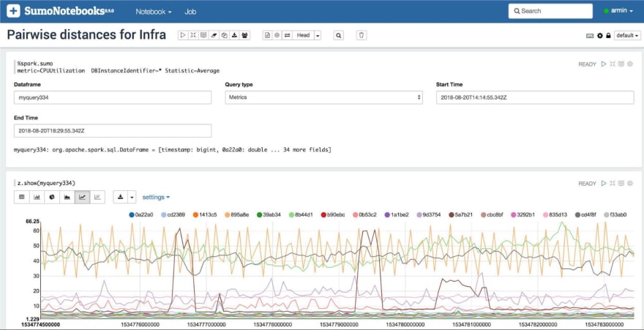The width and height of the screenshot is (644, 330).
Task: Click the myquery334 DataFrame output text
Action: (173, 150)
